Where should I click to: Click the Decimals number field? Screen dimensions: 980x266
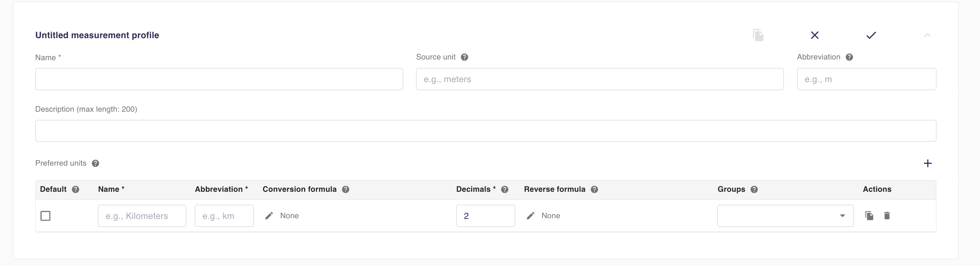[485, 216]
